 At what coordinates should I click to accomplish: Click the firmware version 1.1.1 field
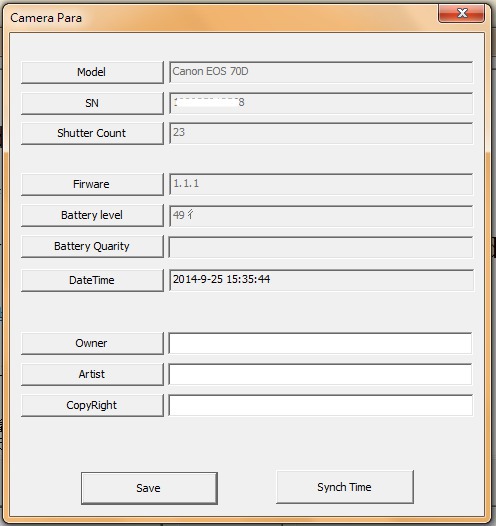click(x=321, y=184)
